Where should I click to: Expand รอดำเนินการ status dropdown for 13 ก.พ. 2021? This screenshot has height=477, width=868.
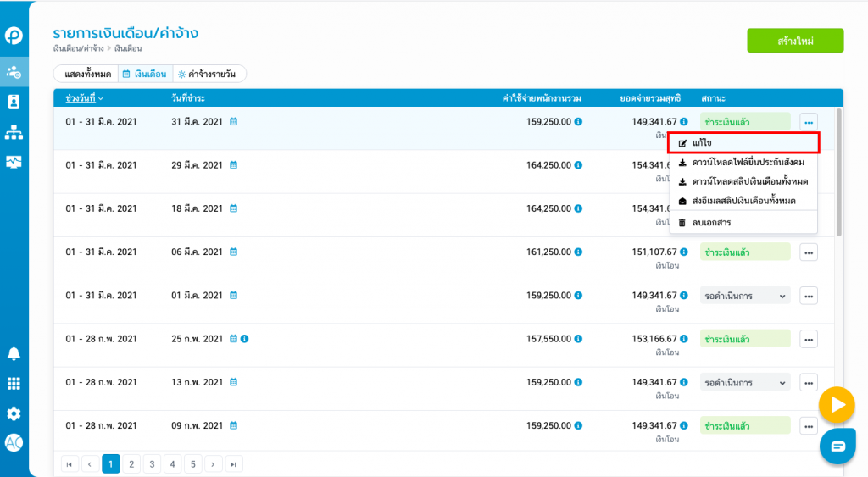click(x=745, y=383)
